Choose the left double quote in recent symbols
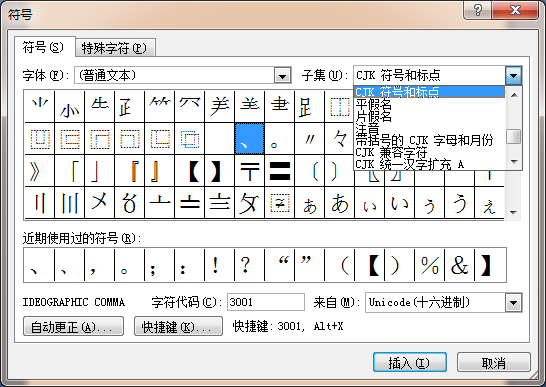The height and width of the screenshot is (387, 546). [x=279, y=265]
